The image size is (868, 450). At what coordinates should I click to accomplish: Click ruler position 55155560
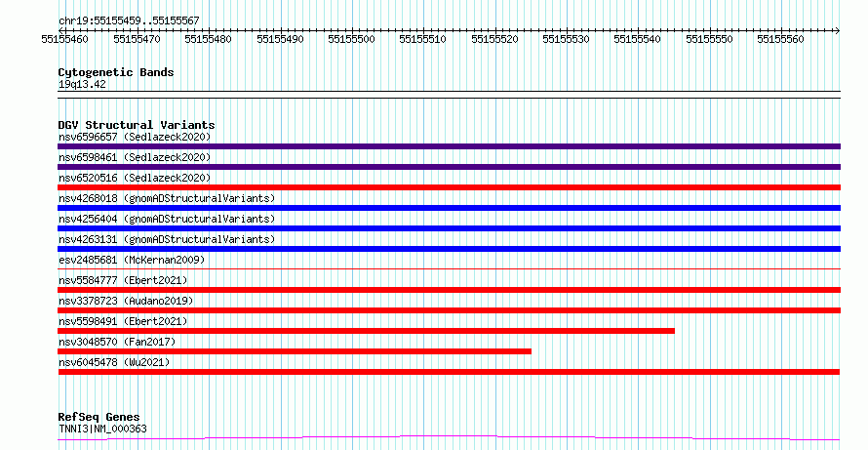click(781, 39)
